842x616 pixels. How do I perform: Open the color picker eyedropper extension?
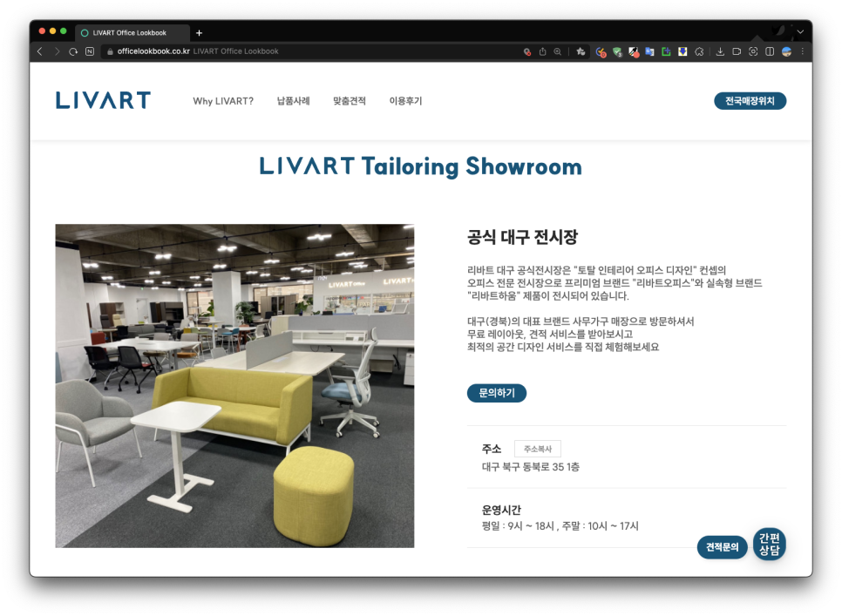pyautogui.click(x=634, y=52)
